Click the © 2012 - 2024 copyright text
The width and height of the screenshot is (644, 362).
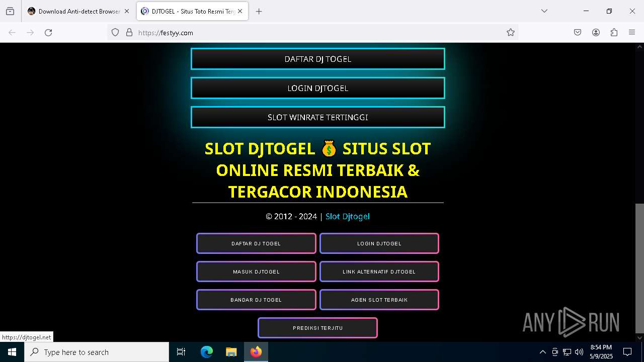tap(291, 216)
